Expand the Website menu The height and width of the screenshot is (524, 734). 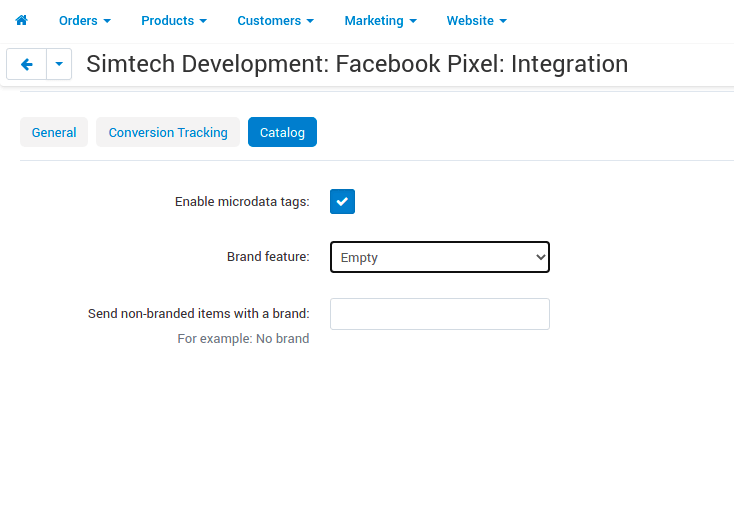coord(476,20)
